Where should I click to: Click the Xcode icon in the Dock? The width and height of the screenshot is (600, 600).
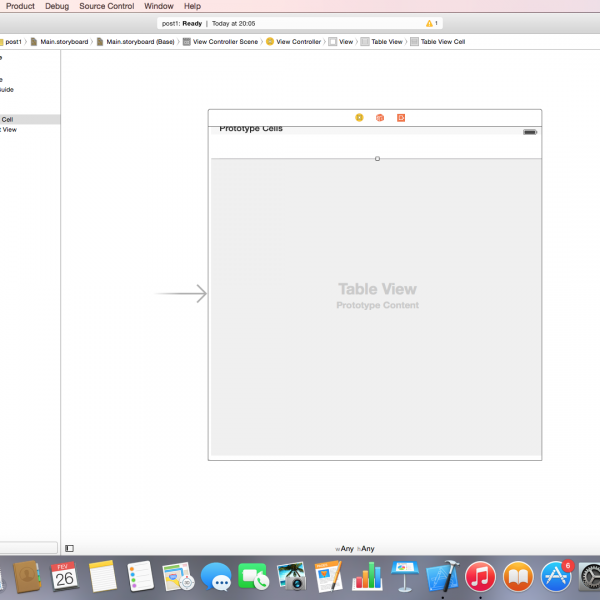click(x=443, y=576)
